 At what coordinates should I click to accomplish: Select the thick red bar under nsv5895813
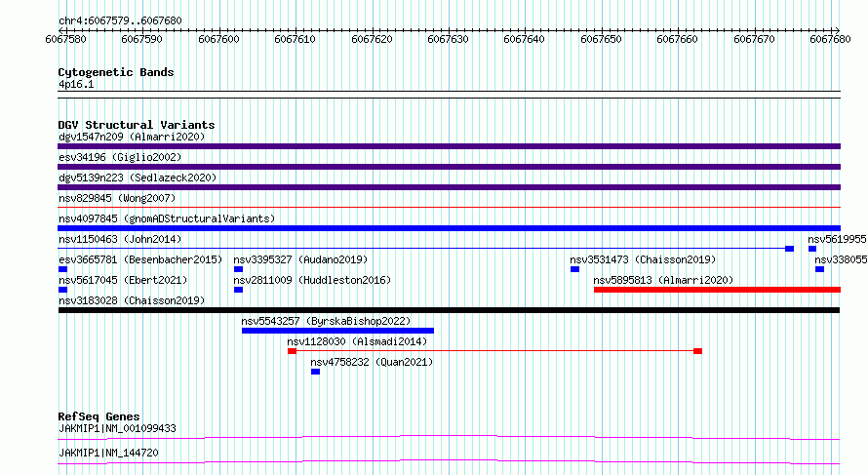coord(718,290)
